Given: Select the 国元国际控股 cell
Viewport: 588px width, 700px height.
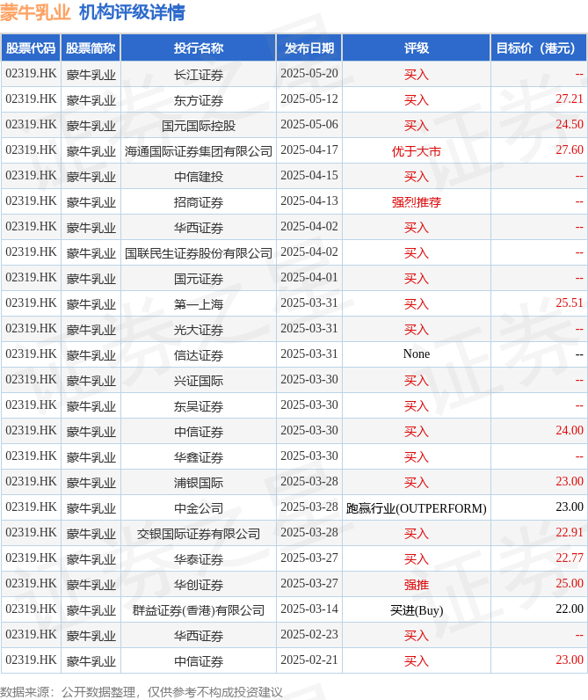Looking at the screenshot, I should click(x=199, y=126).
